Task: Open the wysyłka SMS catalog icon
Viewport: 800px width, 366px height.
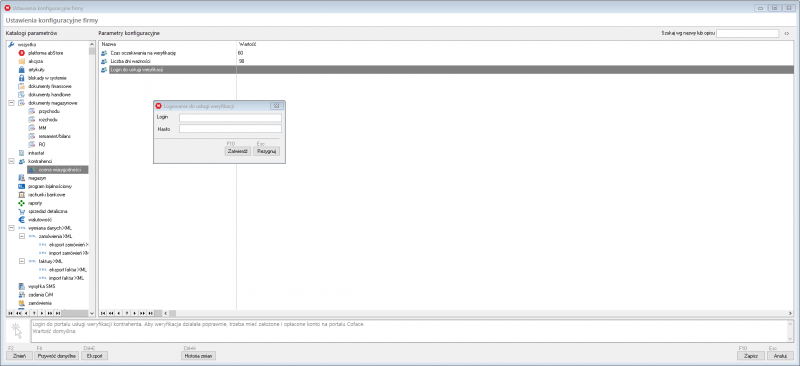Action: (x=21, y=286)
